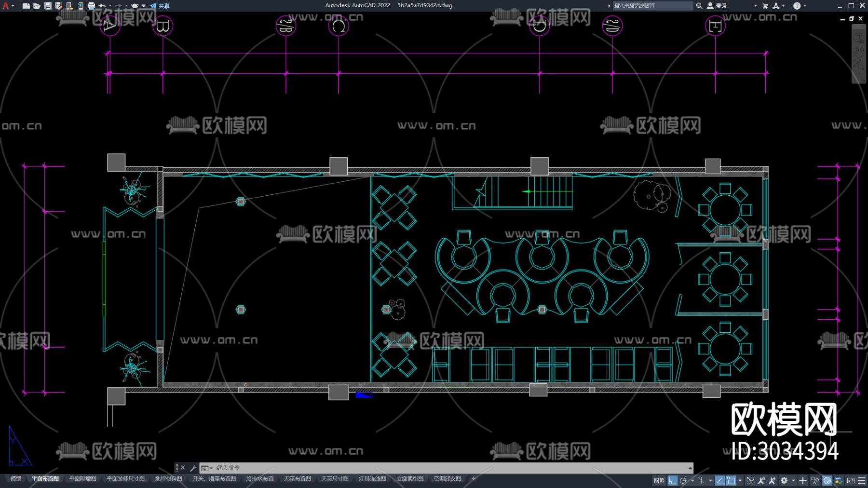868x488 pixels.
Task: Open an existing drawing file
Action: click(37, 6)
